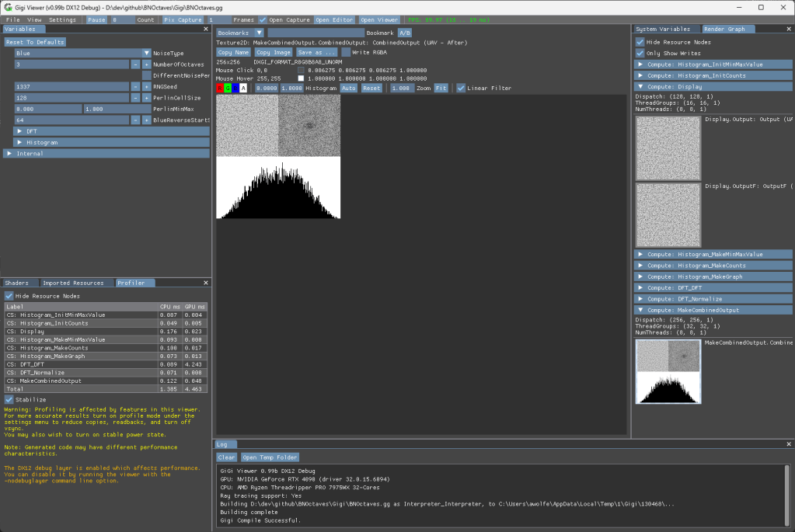
Task: Increase NumberOfOctaves with the plus button
Action: point(146,64)
